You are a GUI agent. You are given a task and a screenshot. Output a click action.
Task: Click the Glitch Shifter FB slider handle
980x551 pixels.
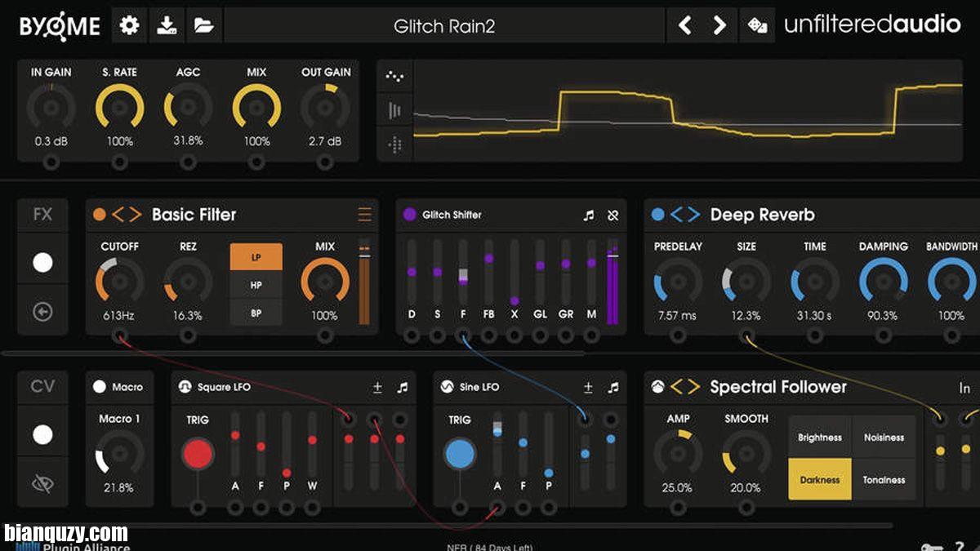click(488, 259)
